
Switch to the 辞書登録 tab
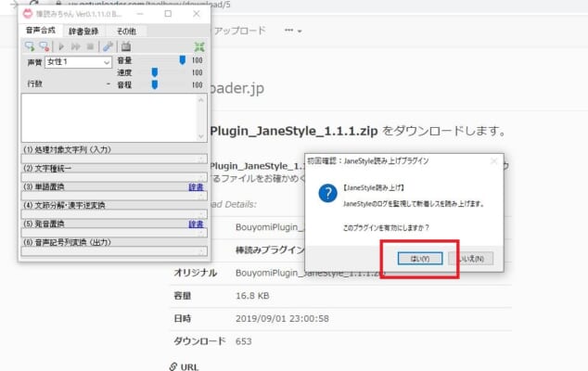point(83,32)
